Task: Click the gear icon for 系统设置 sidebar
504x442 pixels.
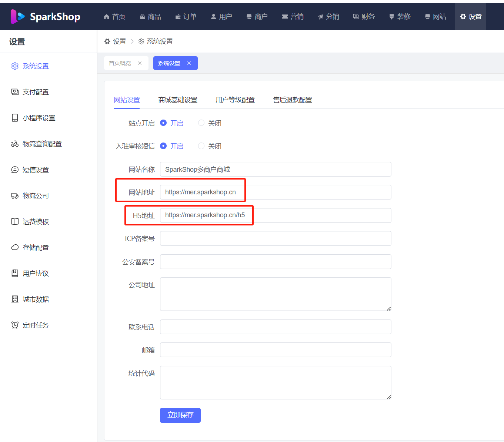Action: coord(15,66)
